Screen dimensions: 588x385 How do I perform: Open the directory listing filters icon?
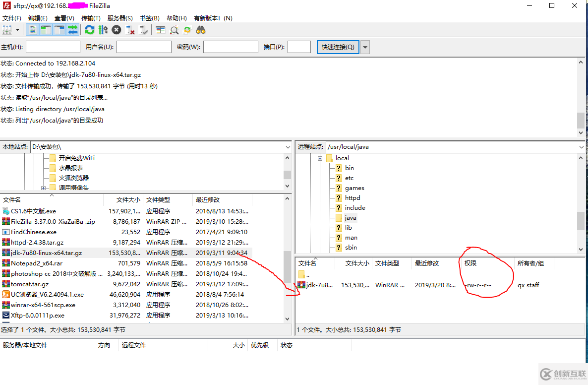coord(160,30)
